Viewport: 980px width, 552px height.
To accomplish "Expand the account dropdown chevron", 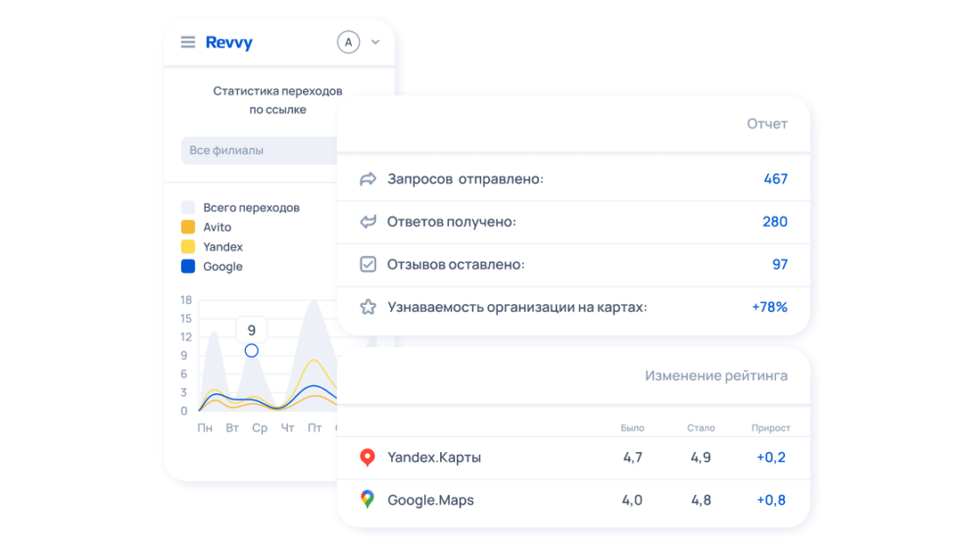I will coord(375,42).
